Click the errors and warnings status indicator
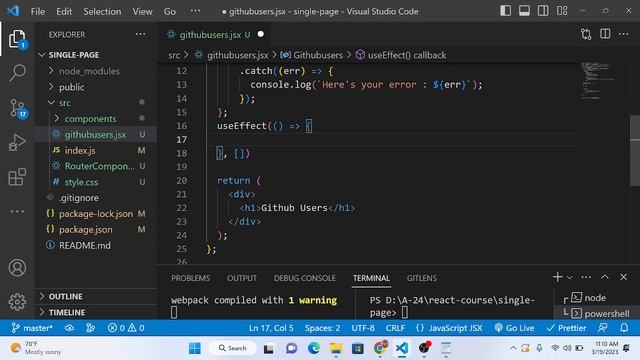This screenshot has height=360, width=640. pyautogui.click(x=126, y=328)
